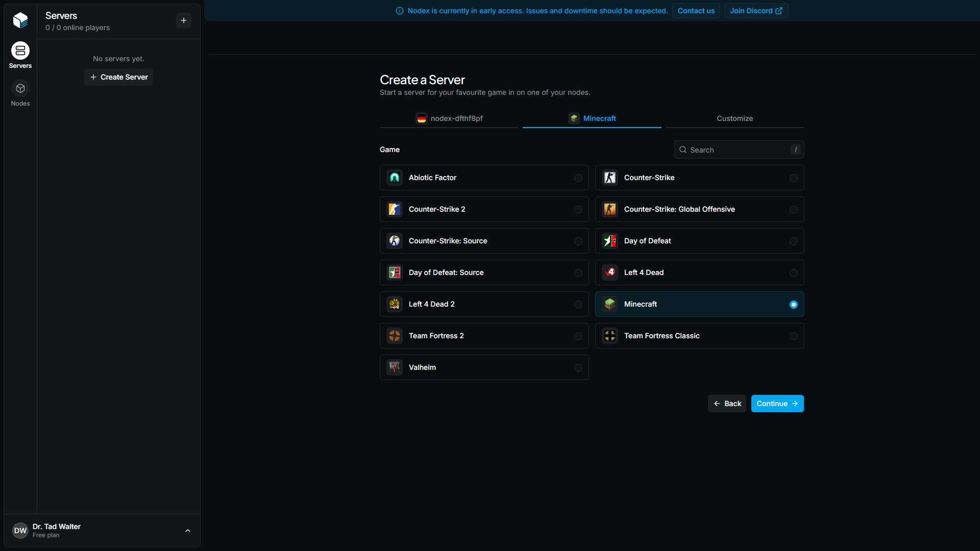Select the Left 4 Dead 2 radio button
The width and height of the screenshot is (980, 551).
tap(578, 305)
